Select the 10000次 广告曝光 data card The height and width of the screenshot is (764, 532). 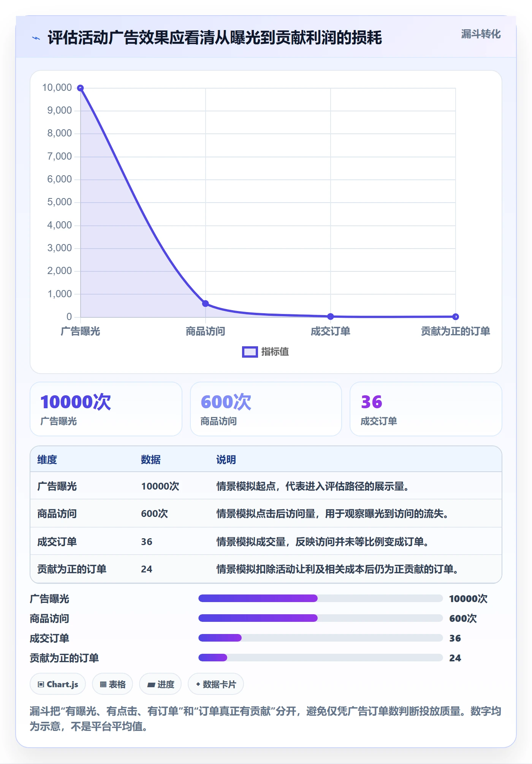[106, 409]
